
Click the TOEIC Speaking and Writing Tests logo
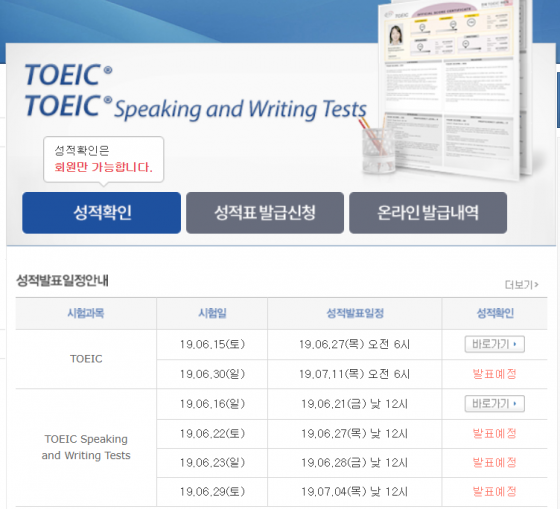point(196,107)
